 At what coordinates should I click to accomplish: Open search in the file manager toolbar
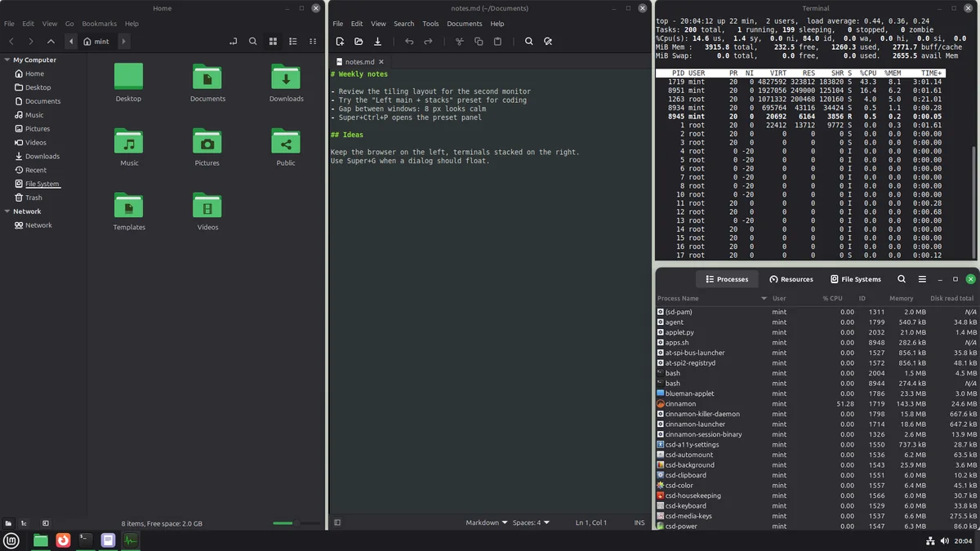253,41
